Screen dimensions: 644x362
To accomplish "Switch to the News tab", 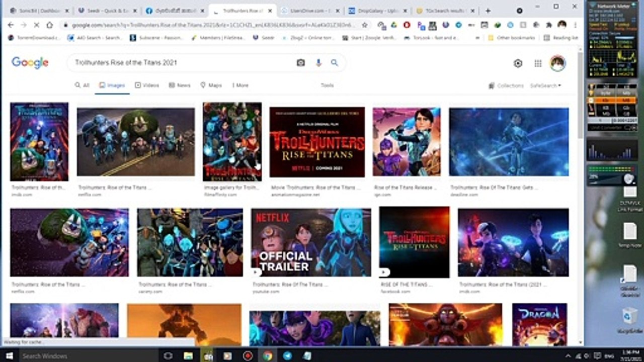I will (x=180, y=85).
